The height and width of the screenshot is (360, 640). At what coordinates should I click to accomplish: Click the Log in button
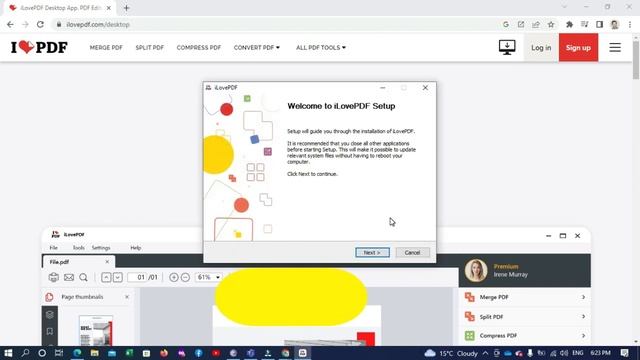tap(541, 48)
